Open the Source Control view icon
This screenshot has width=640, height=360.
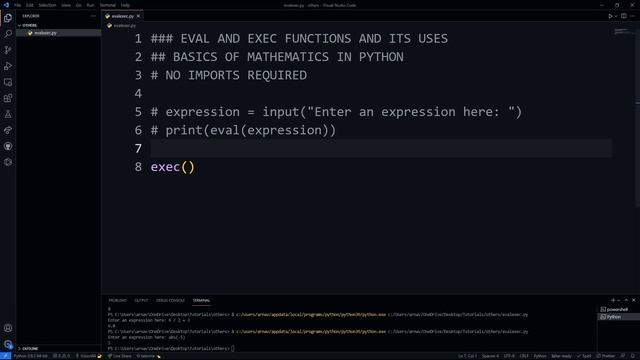click(x=8, y=50)
